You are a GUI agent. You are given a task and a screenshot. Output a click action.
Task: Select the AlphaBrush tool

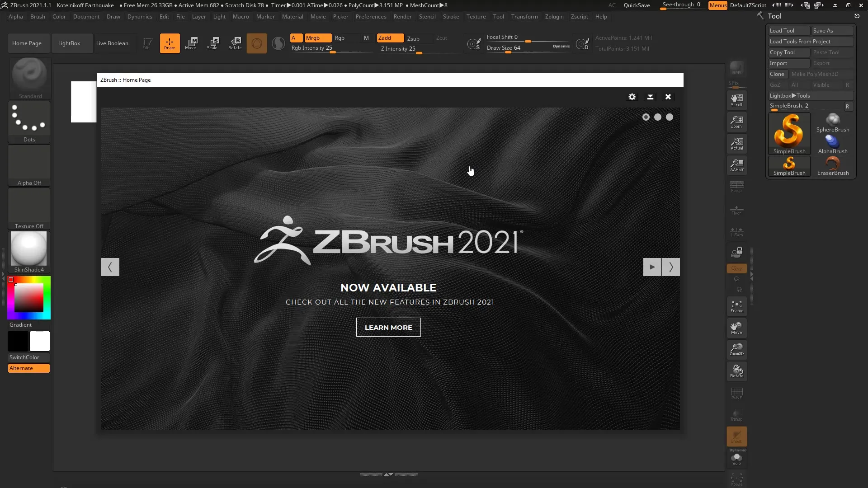click(833, 145)
